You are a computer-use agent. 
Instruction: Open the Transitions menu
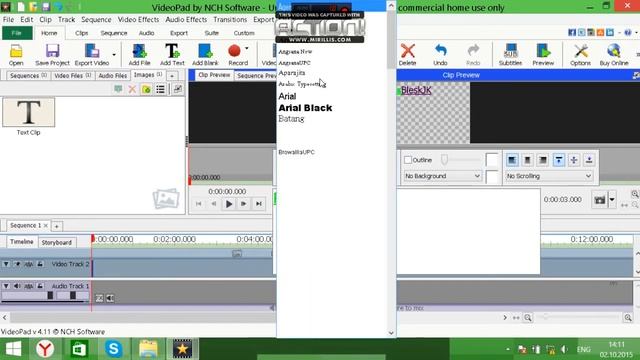point(230,20)
